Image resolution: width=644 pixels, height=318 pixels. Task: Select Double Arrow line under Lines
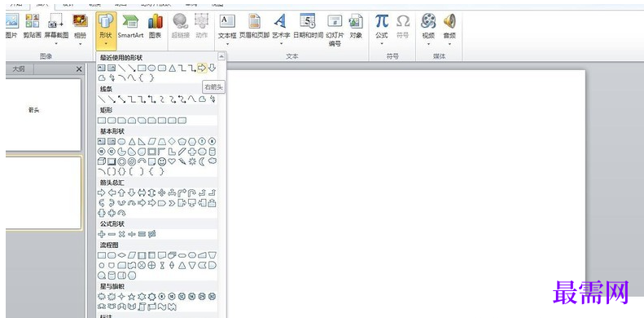(121, 99)
